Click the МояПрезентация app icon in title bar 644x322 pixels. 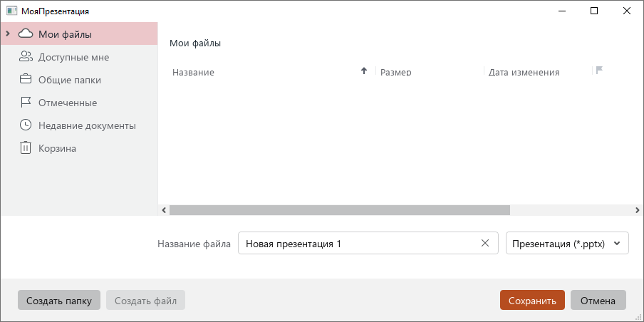[11, 11]
